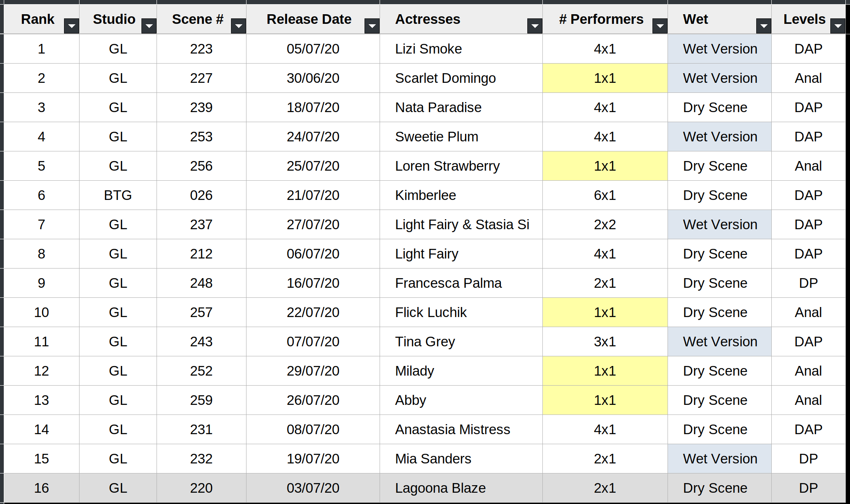Open the Wet column filter dropdown

click(763, 26)
